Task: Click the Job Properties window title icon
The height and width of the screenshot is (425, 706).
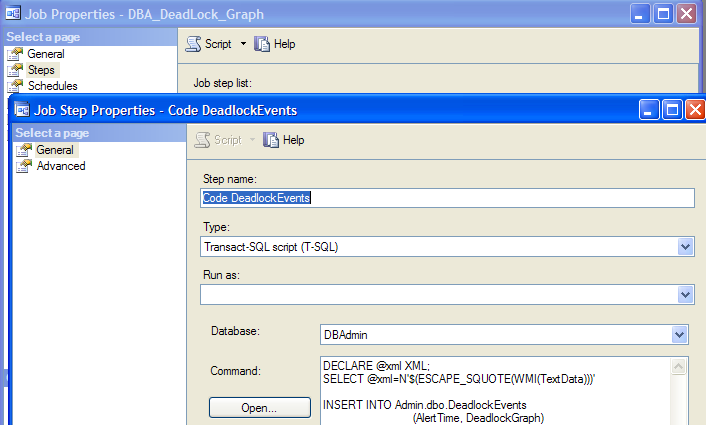Action: (15, 14)
